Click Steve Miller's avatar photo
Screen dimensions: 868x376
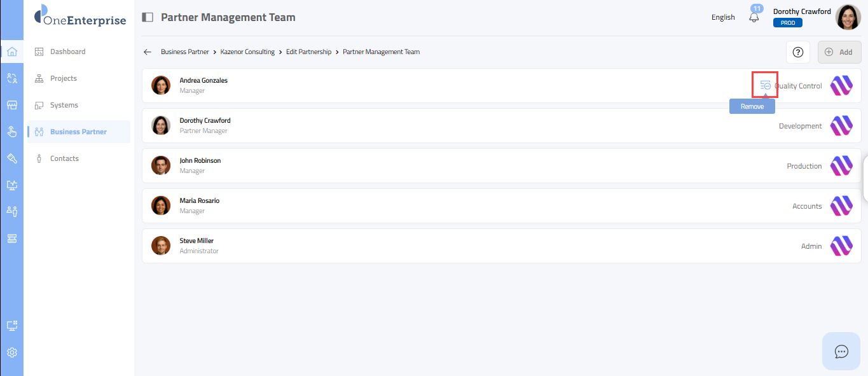pos(161,246)
